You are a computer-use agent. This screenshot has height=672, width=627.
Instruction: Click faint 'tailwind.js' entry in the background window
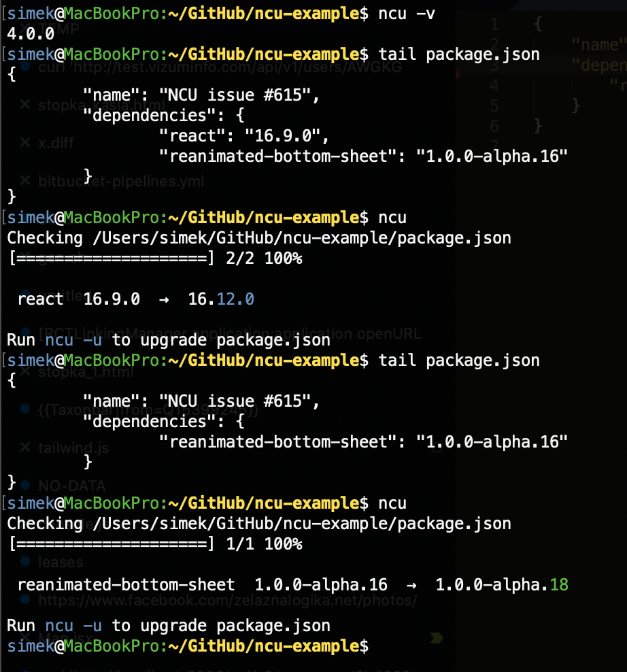coord(73,448)
